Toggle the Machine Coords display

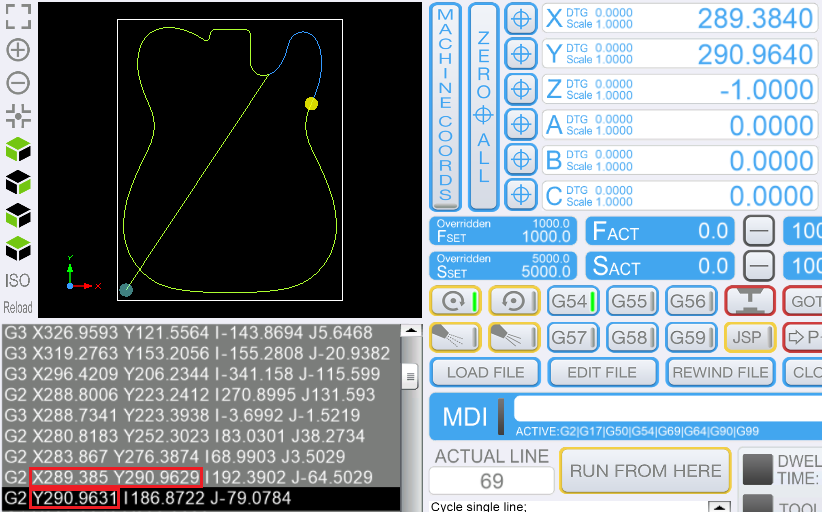point(445,105)
